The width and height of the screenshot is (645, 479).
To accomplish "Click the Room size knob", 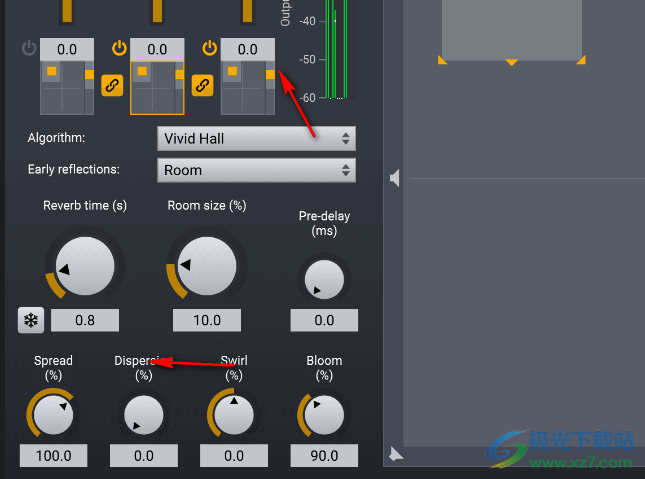I will (x=207, y=265).
